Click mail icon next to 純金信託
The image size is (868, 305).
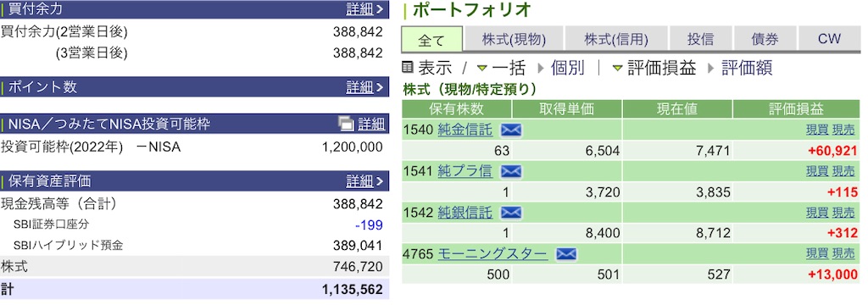click(511, 130)
